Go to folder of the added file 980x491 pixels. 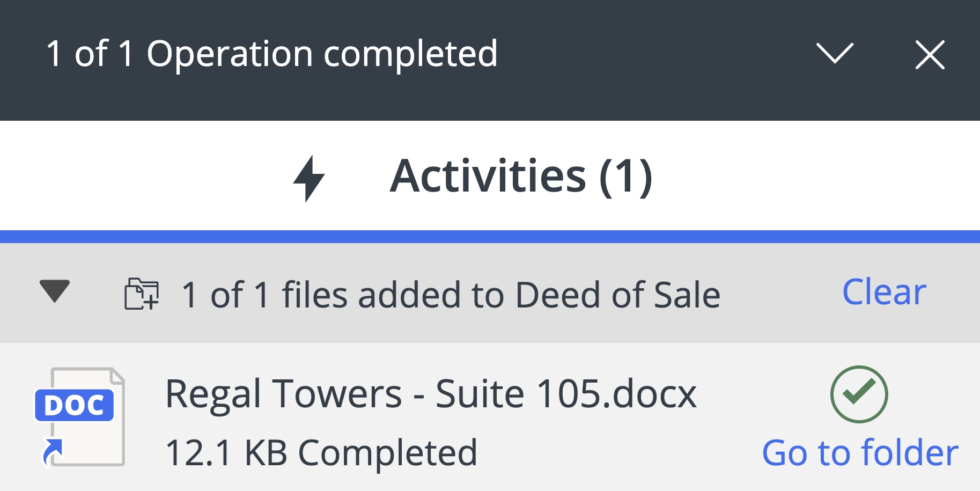pos(860,453)
